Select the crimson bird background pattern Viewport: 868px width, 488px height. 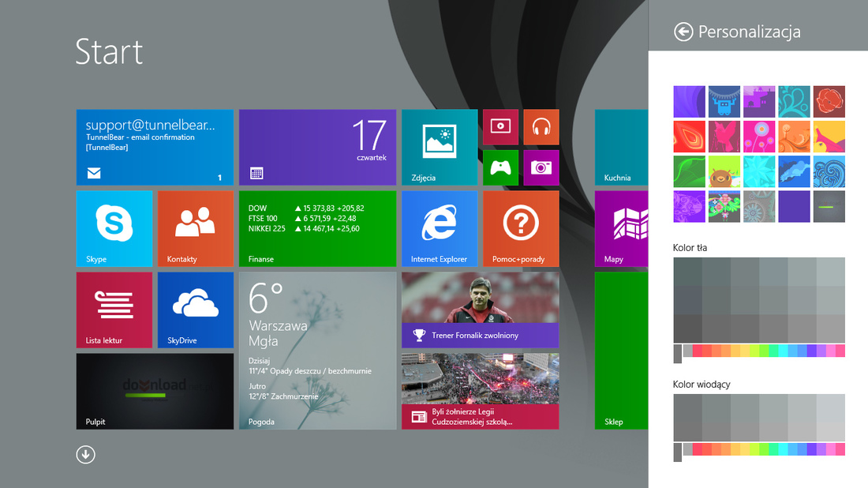[x=724, y=137]
